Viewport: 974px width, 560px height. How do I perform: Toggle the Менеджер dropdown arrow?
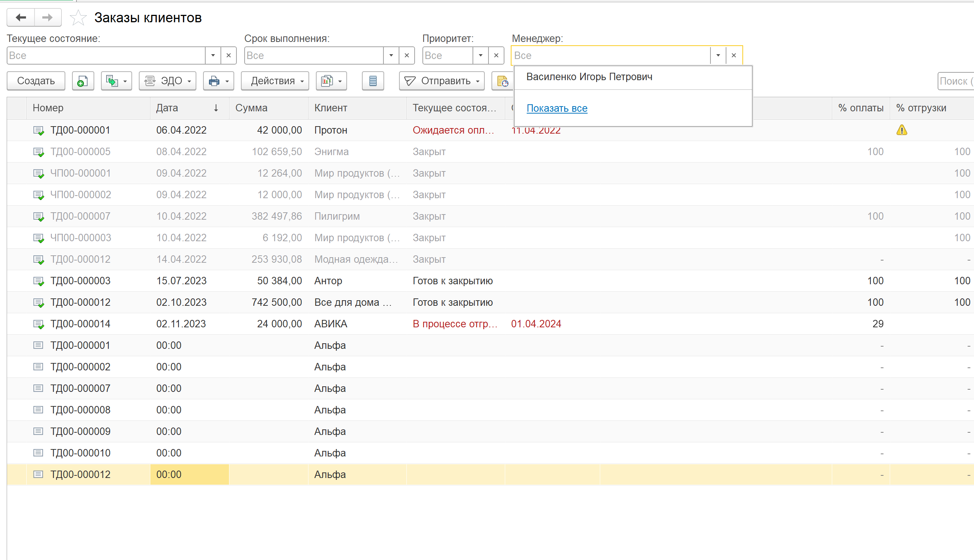pos(718,55)
